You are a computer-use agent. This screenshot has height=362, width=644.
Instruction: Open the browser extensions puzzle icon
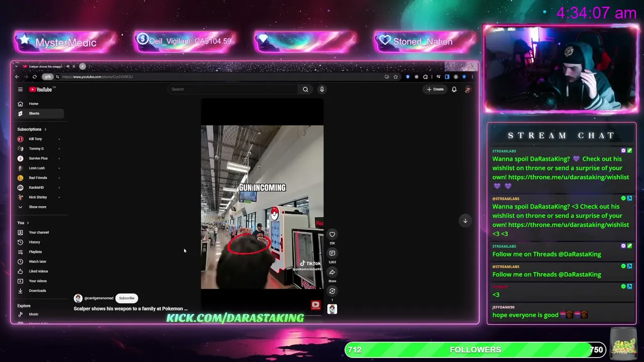(425, 77)
